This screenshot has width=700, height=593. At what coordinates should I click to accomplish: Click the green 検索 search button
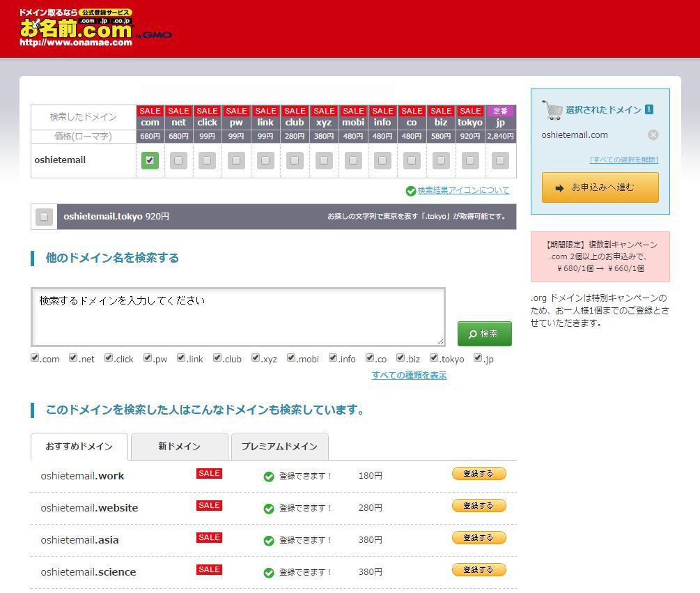coord(484,334)
